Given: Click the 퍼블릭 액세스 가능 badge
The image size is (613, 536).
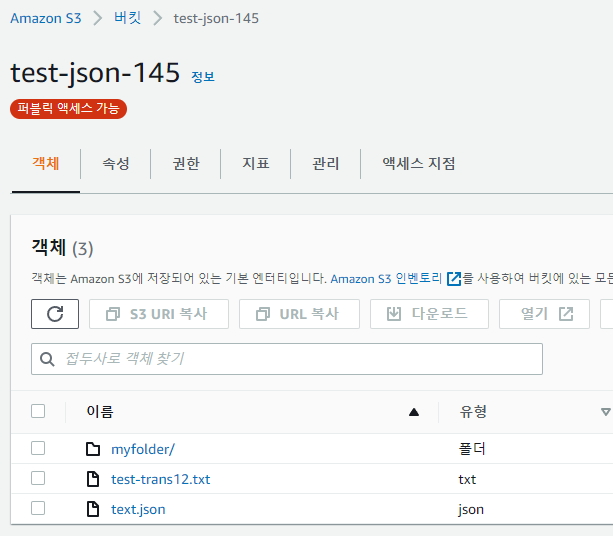Looking at the screenshot, I should (68, 109).
